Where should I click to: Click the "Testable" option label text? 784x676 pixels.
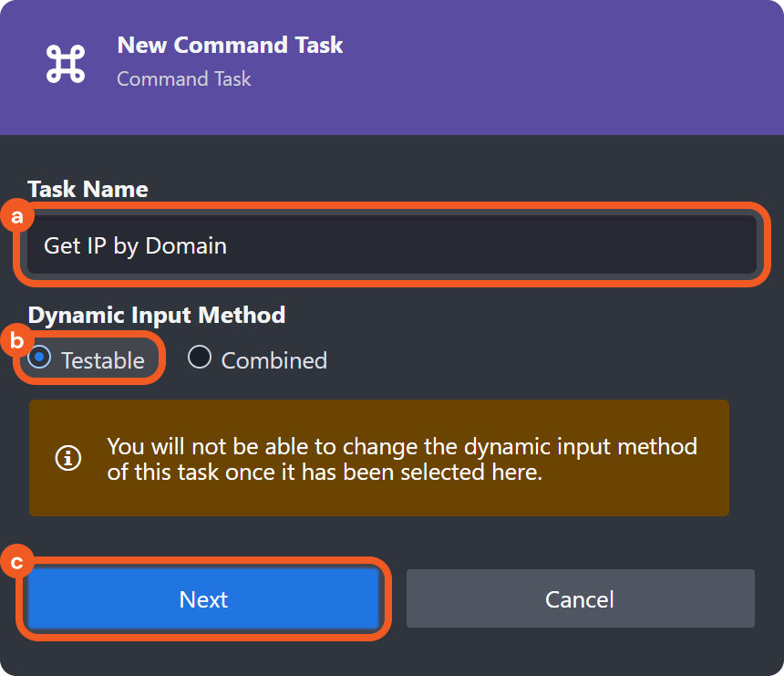[102, 360]
